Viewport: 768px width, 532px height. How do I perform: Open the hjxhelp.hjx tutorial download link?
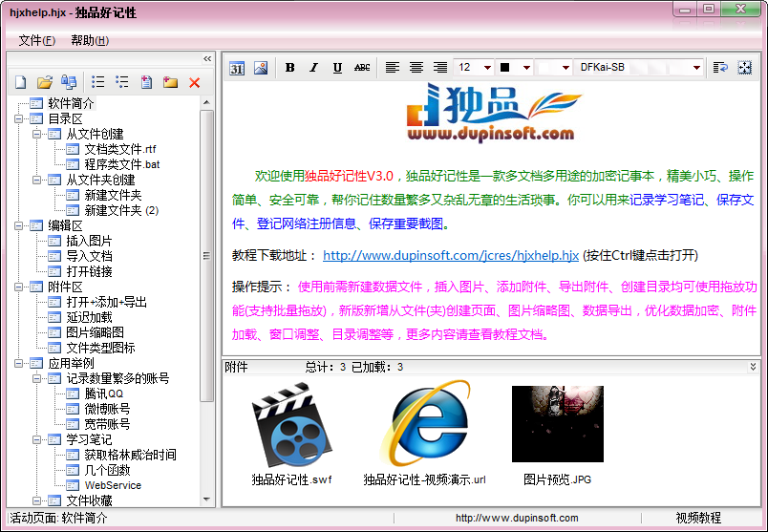[451, 256]
